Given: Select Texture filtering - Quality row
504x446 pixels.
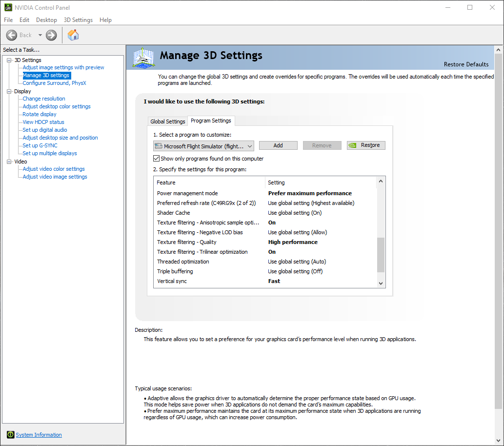Looking at the screenshot, I should pos(265,242).
